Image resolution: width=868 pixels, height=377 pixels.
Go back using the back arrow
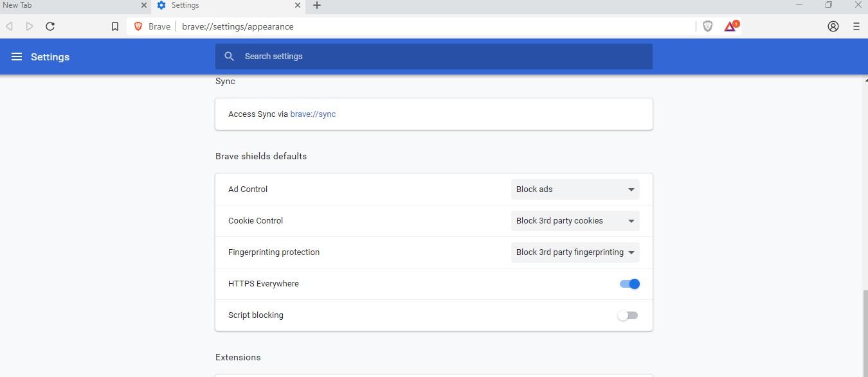click(10, 26)
